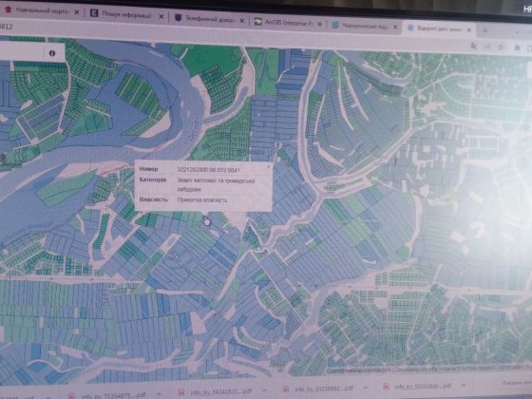The height and width of the screenshot is (399, 532).
Task: Close the ArcGIS Enterprise tab
Action: click(x=319, y=24)
